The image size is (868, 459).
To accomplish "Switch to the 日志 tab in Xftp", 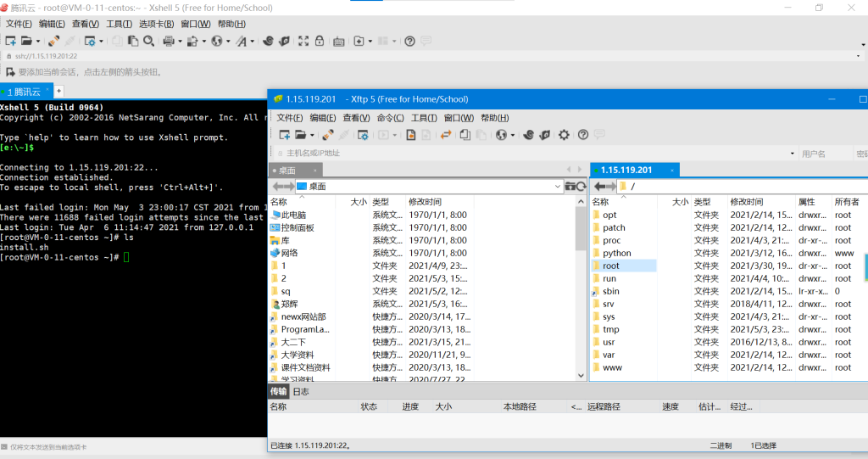I will [300, 392].
